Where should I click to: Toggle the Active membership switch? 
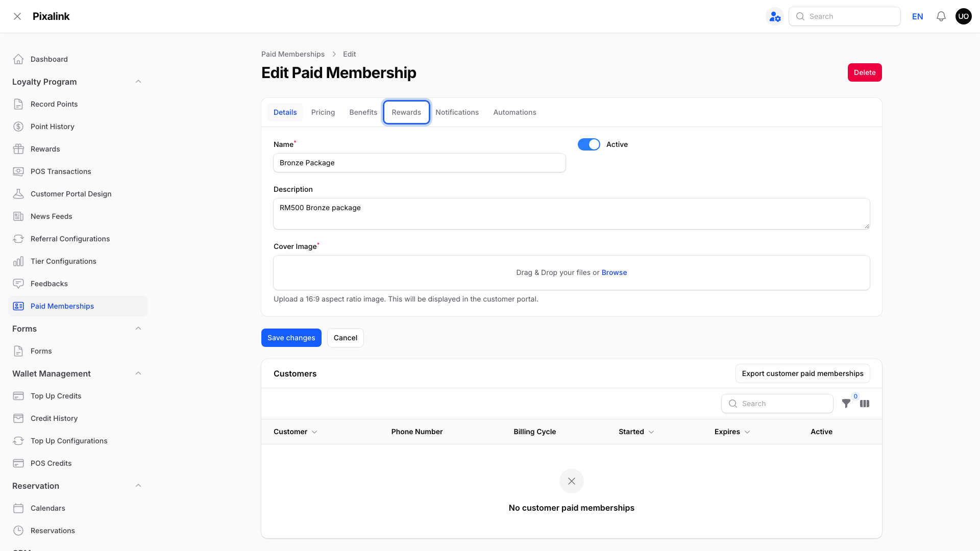tap(589, 144)
